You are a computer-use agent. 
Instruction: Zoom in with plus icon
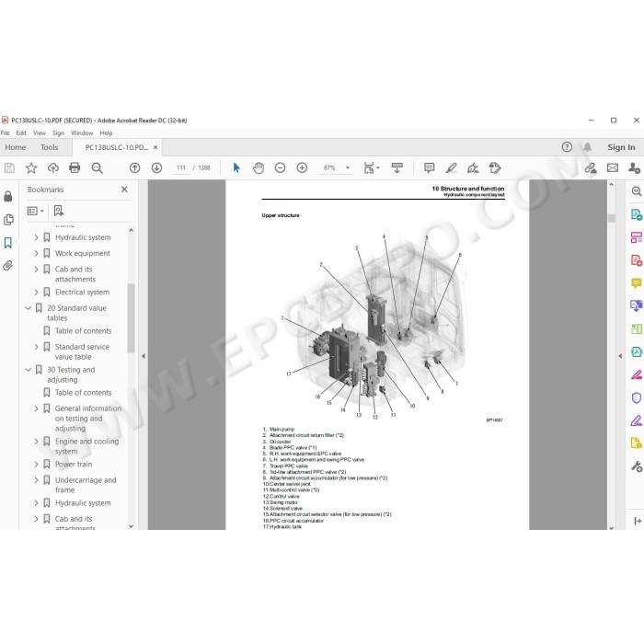point(302,168)
